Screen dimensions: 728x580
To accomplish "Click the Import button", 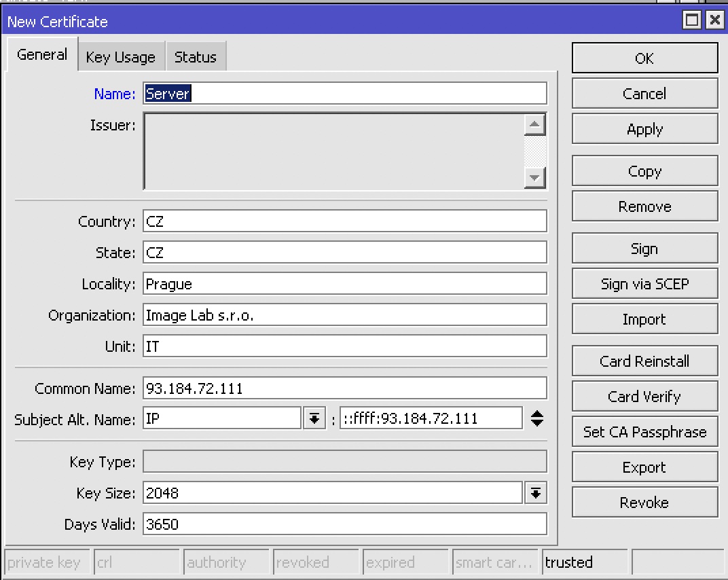I will tap(644, 319).
